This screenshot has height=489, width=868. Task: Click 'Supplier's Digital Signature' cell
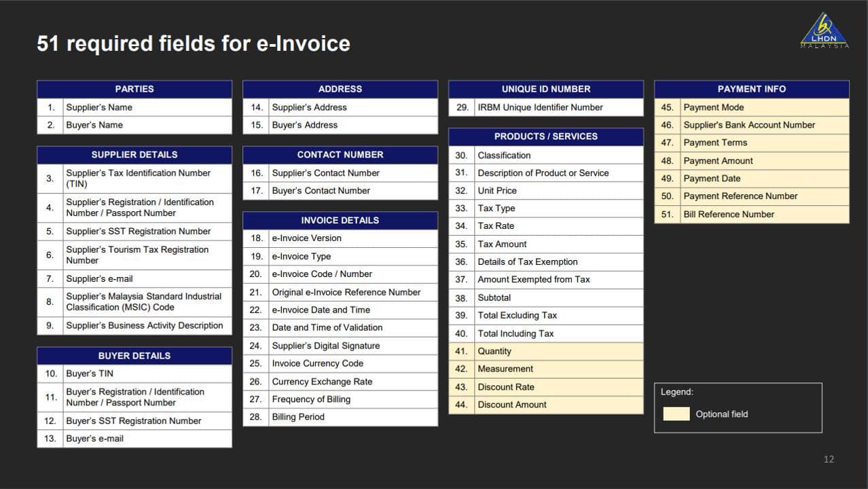[353, 346]
